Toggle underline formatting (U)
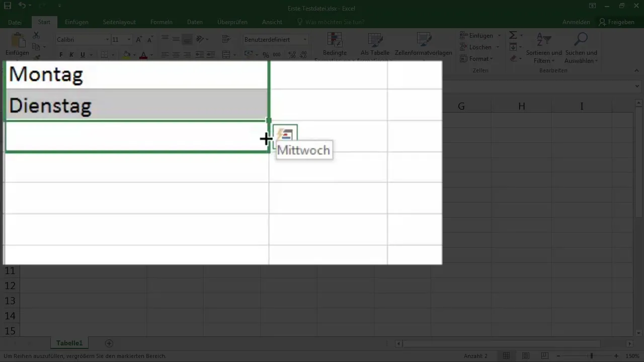 [x=83, y=55]
